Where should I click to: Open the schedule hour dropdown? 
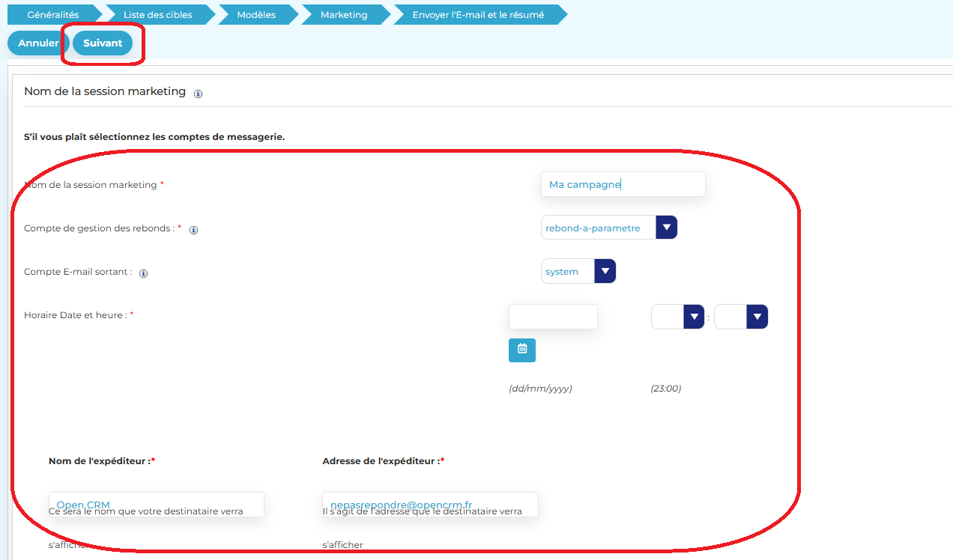695,317
